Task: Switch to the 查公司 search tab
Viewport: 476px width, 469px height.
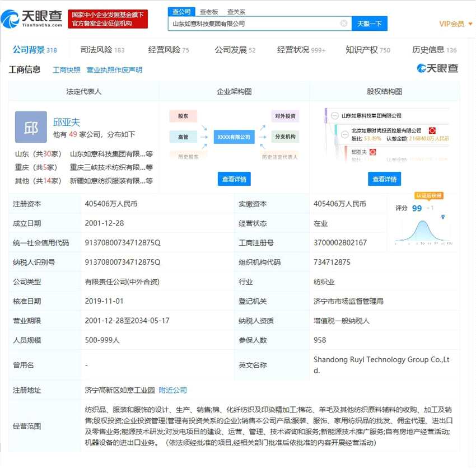Action: 181,12
